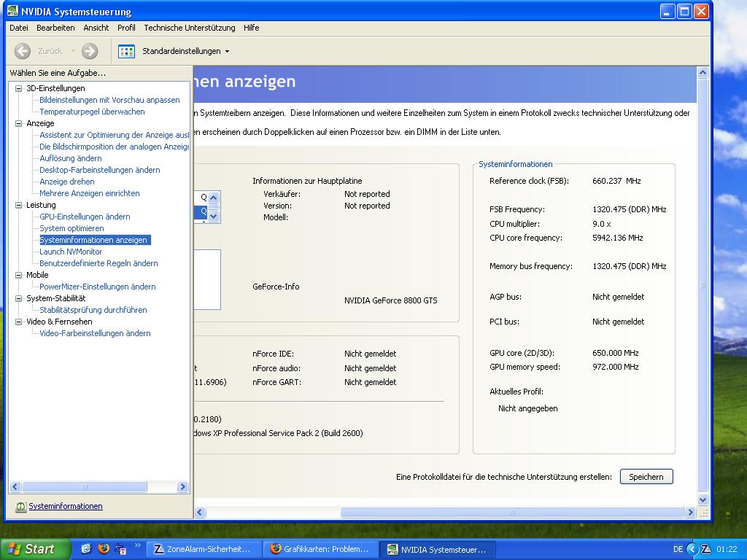Collapse the Mobile tree node
The image size is (747, 560).
point(18,275)
